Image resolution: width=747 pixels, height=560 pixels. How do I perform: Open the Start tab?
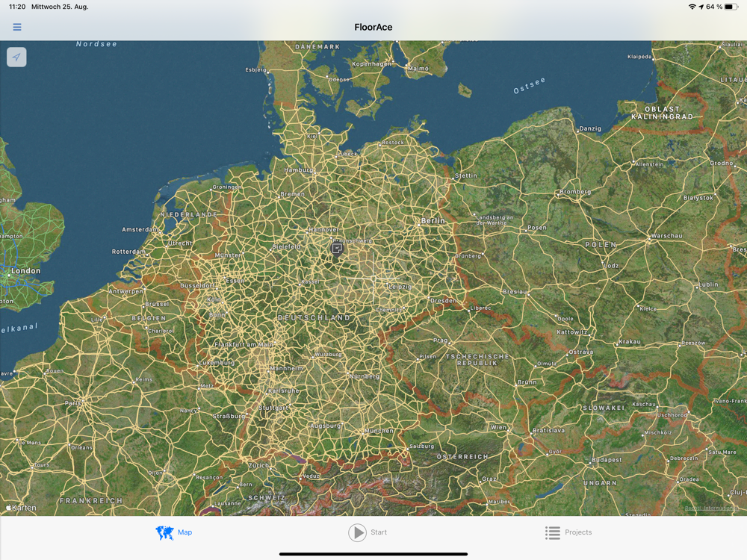368,532
